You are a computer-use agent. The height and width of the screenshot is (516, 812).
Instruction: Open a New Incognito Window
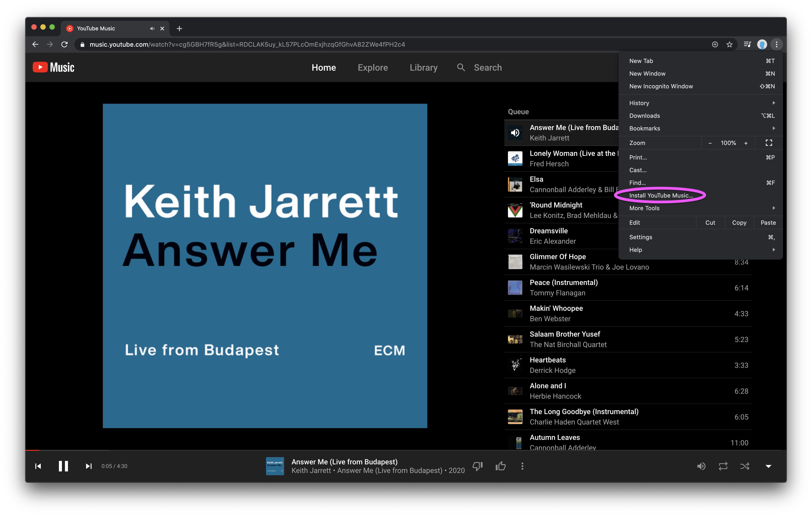pyautogui.click(x=701, y=86)
